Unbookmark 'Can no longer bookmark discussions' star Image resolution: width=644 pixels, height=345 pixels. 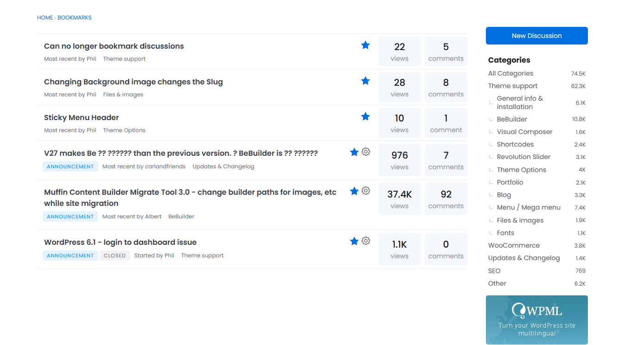(x=365, y=45)
